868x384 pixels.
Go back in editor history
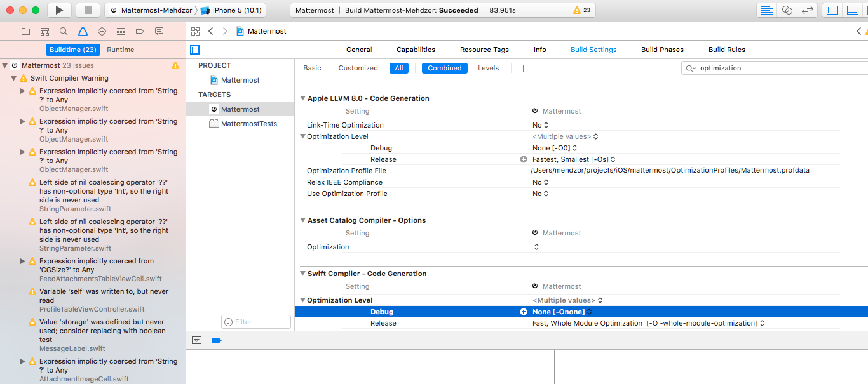210,31
